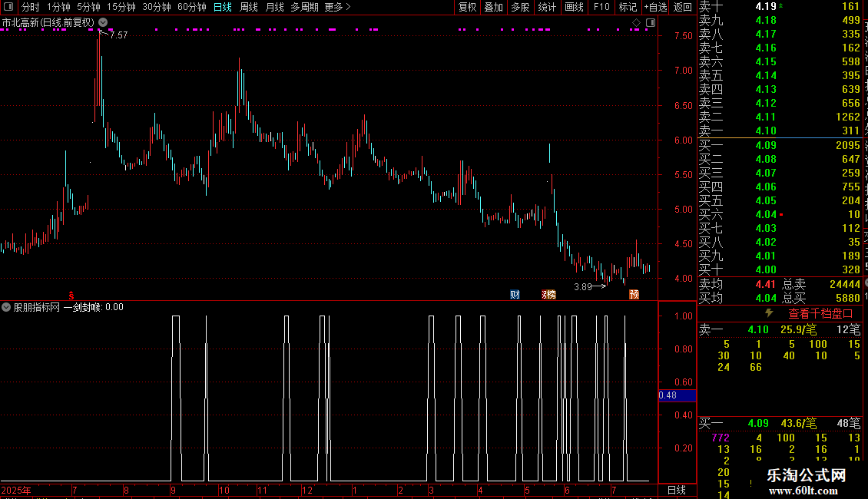Click the 12笔 sell-side order count
This screenshot has width=868, height=499.
[849, 329]
